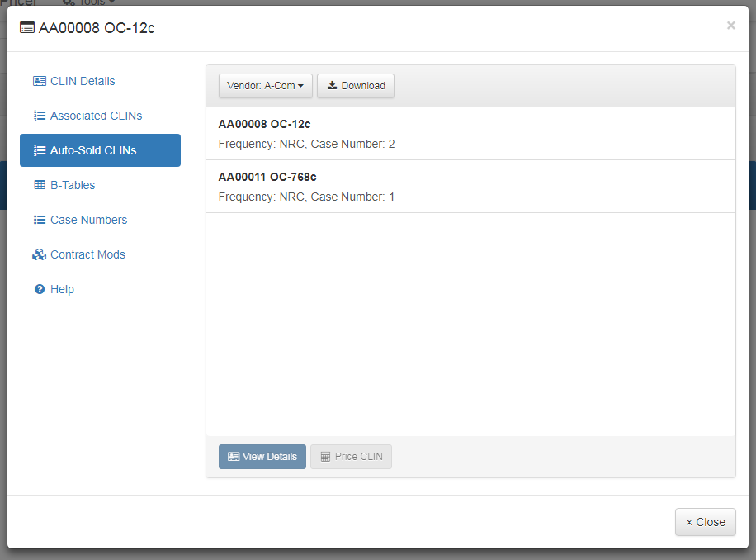
Task: Click the Download button
Action: [356, 85]
